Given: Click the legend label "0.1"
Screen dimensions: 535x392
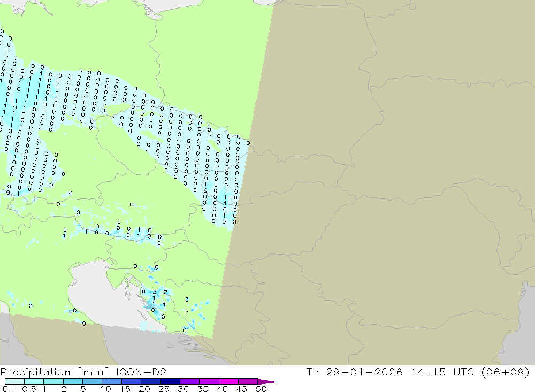Looking at the screenshot, I should pyautogui.click(x=9, y=389).
